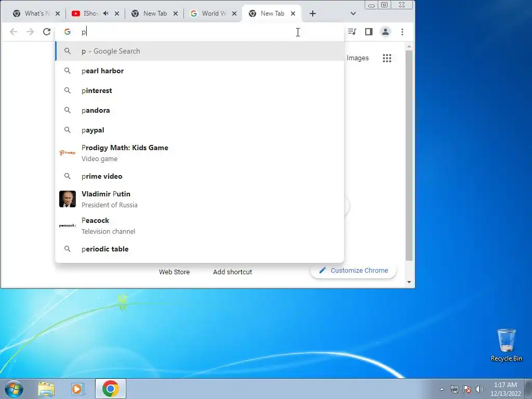Show hidden system tray icons arrow
Screen dimensions: 532x399
pyautogui.click(x=442, y=389)
